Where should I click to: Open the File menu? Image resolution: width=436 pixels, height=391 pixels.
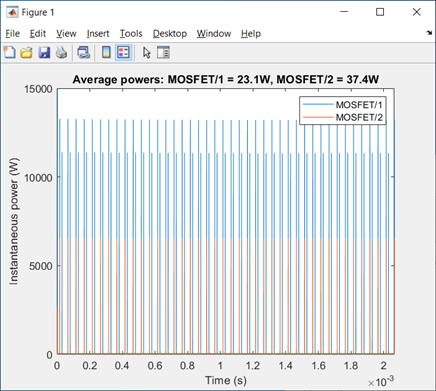click(13, 34)
